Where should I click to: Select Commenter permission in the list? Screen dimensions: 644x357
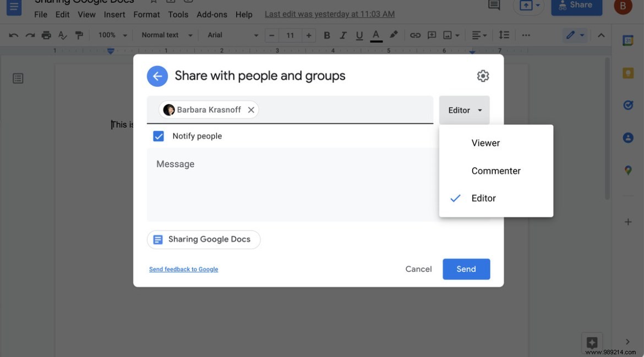(x=495, y=171)
